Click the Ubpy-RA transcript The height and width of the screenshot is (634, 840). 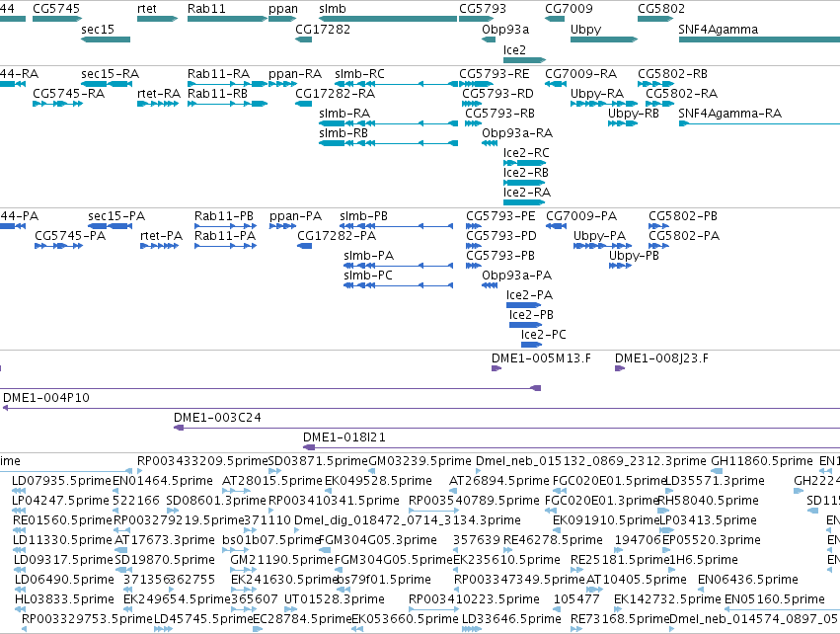click(x=604, y=104)
